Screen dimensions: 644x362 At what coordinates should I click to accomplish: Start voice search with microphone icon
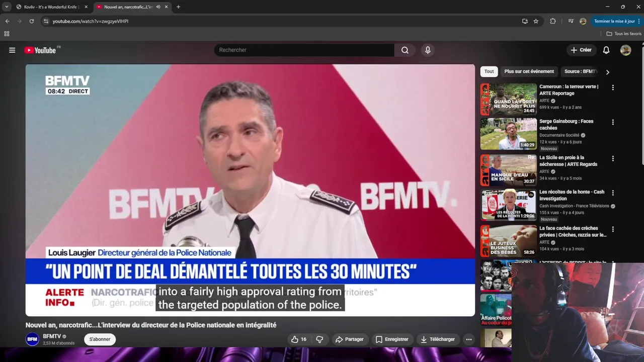coord(428,50)
